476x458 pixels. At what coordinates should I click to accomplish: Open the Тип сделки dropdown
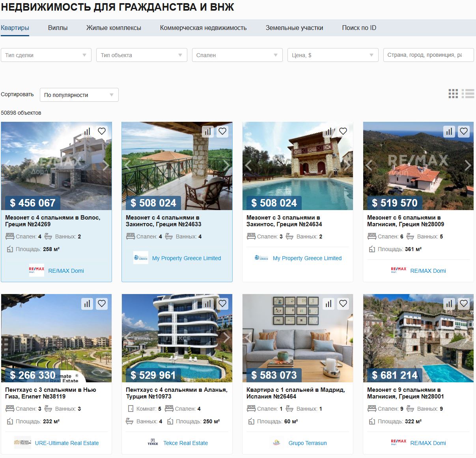click(46, 55)
